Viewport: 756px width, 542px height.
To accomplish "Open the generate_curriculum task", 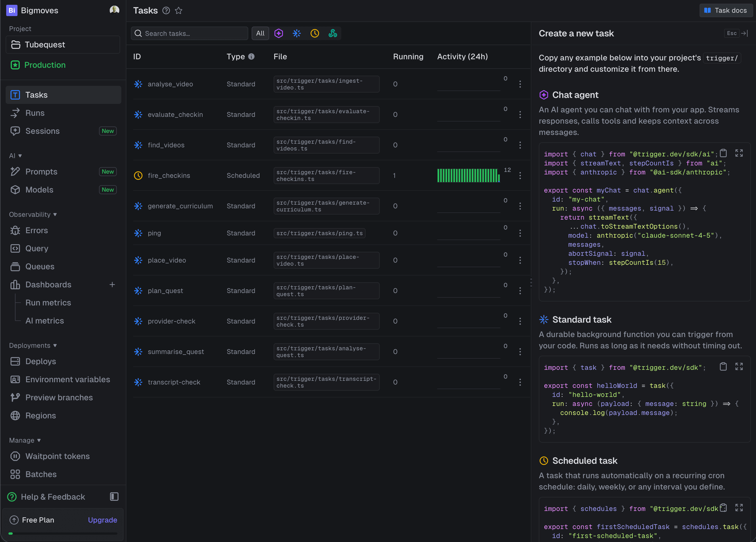I will pos(180,206).
